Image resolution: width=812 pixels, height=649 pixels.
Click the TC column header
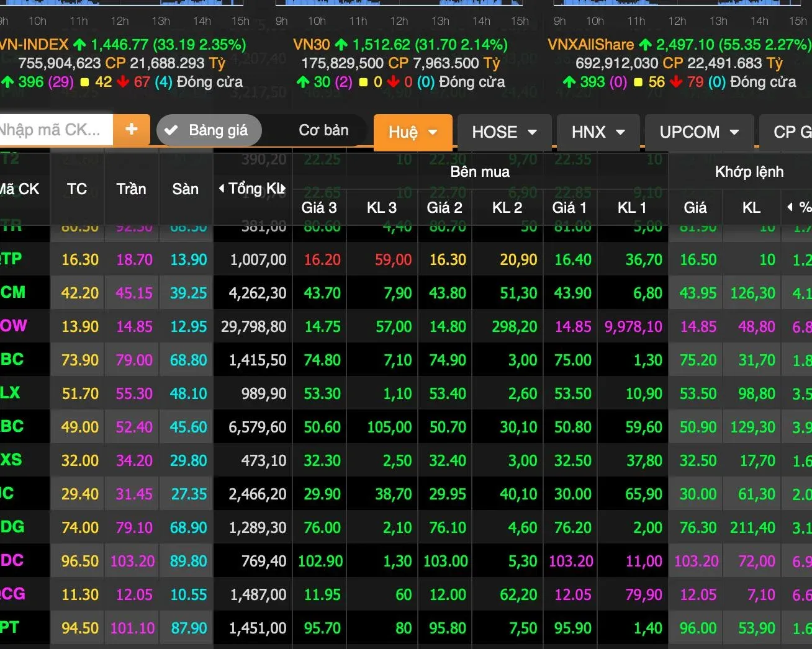pyautogui.click(x=77, y=189)
